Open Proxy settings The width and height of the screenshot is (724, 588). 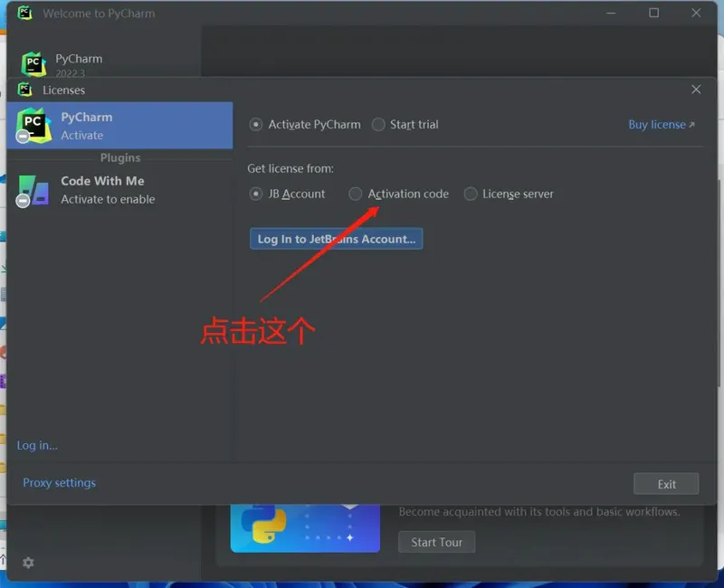point(59,483)
